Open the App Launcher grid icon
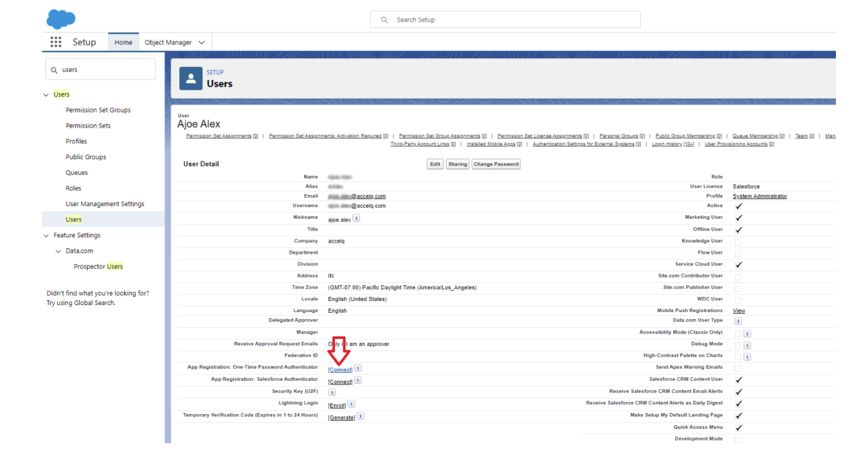The width and height of the screenshot is (868, 469). [56, 42]
